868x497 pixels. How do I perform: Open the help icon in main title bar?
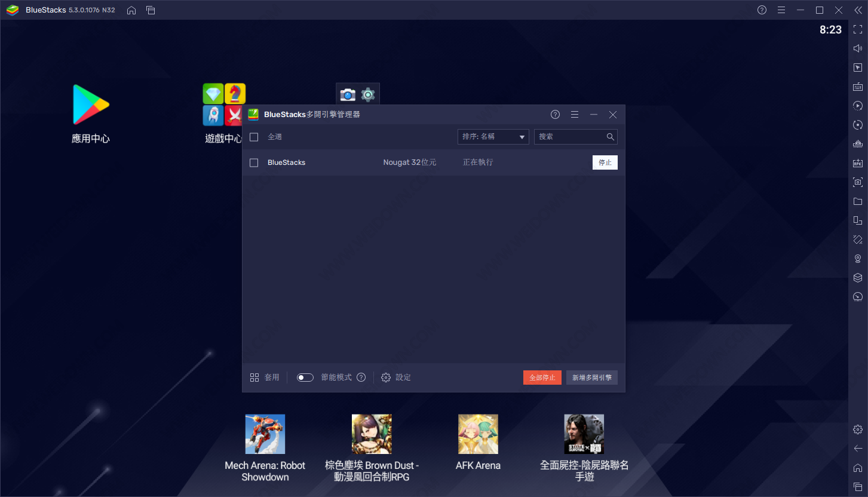[x=762, y=10]
